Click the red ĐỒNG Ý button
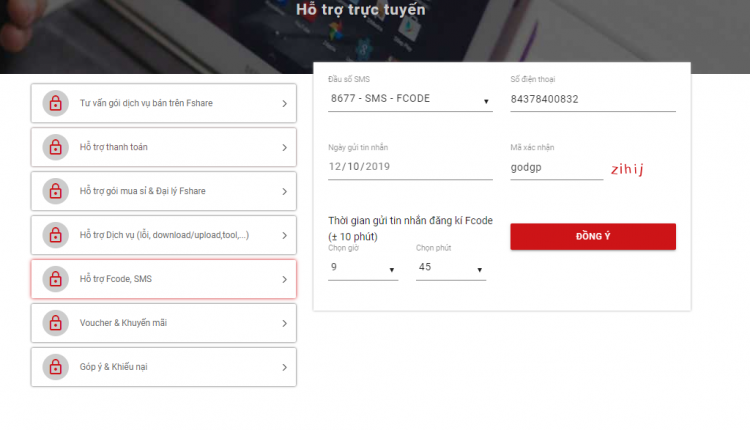Viewport: 750px width, 430px height. click(x=593, y=236)
